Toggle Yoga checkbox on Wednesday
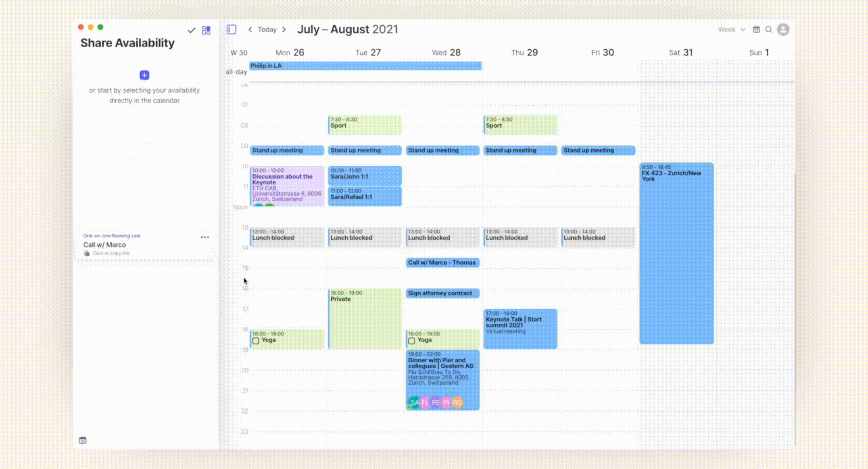This screenshot has width=868, height=469. click(x=412, y=340)
